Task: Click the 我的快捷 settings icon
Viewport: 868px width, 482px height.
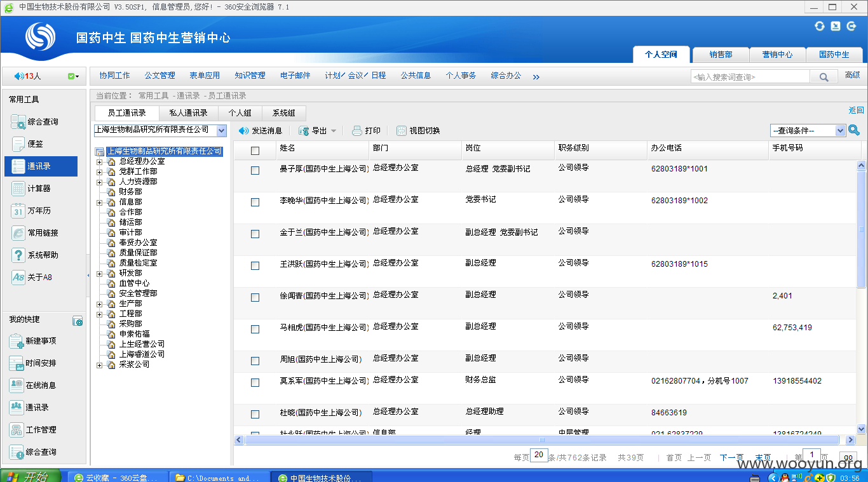Action: (78, 321)
